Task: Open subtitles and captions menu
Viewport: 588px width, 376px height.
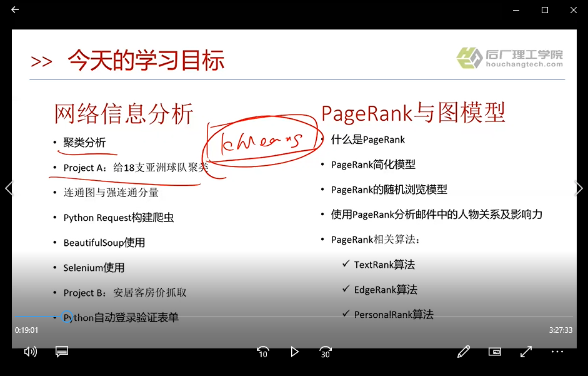Action: pos(62,352)
